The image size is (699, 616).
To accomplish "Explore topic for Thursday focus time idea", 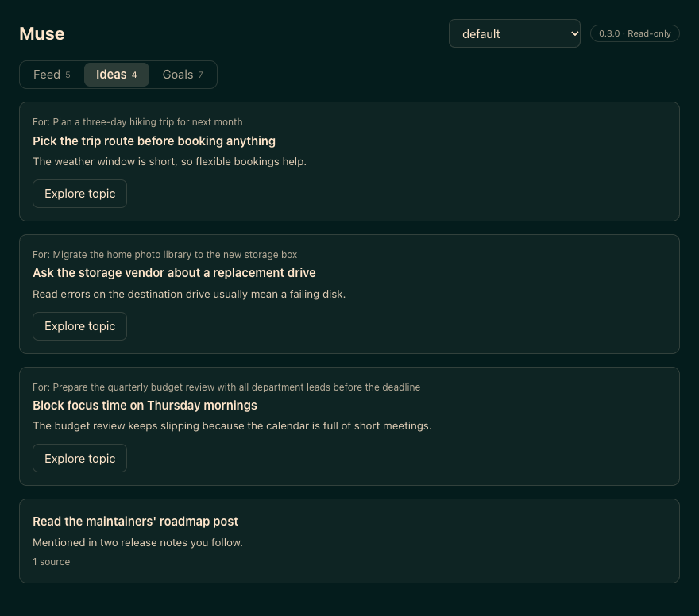I will tap(79, 458).
